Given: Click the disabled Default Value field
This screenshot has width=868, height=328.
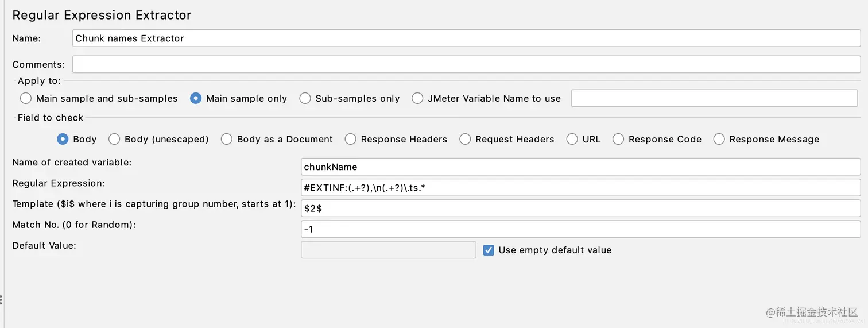Looking at the screenshot, I should [389, 250].
